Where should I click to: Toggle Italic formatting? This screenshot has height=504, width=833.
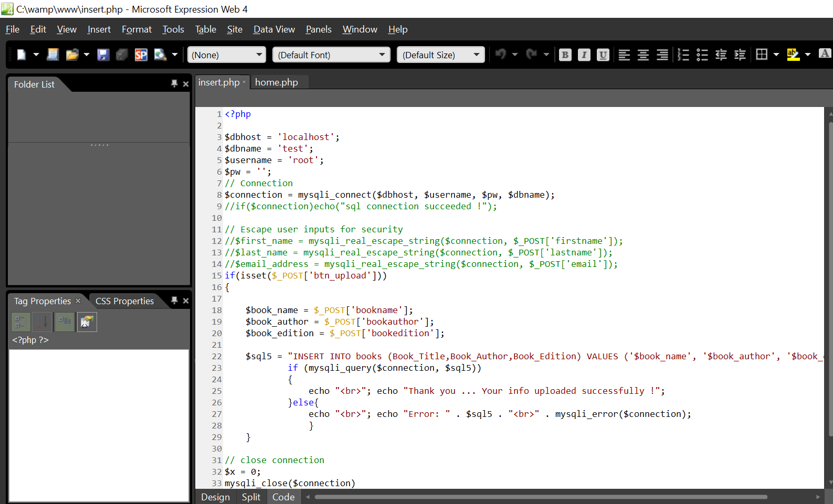pos(584,55)
